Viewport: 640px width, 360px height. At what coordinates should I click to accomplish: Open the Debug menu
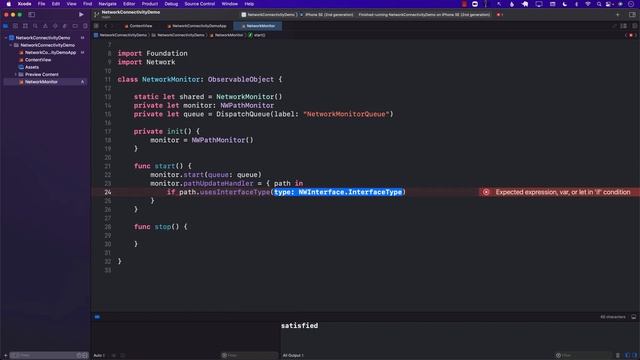(171, 4)
